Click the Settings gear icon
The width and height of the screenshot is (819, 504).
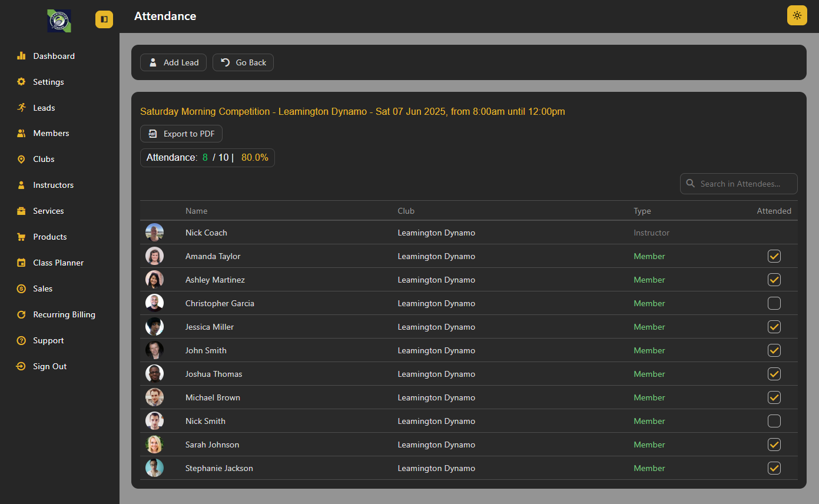point(21,82)
